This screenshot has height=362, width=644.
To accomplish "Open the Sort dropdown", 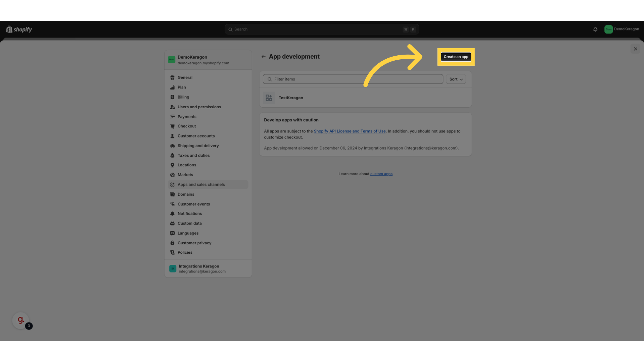I will [456, 79].
